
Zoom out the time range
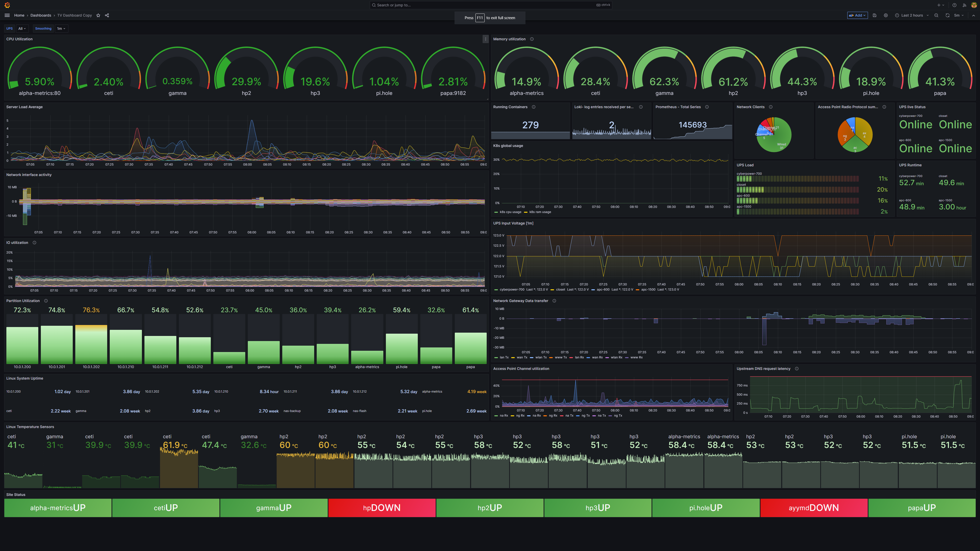point(936,15)
